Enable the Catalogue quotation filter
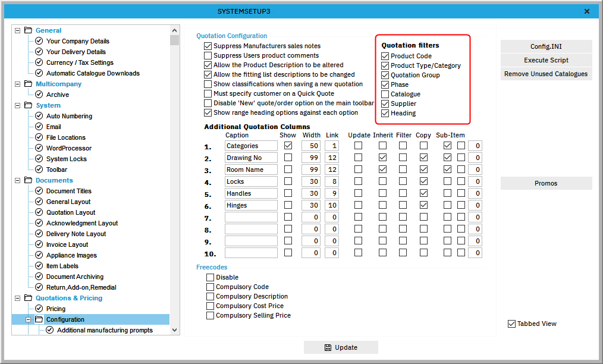The image size is (603, 364). pyautogui.click(x=385, y=94)
